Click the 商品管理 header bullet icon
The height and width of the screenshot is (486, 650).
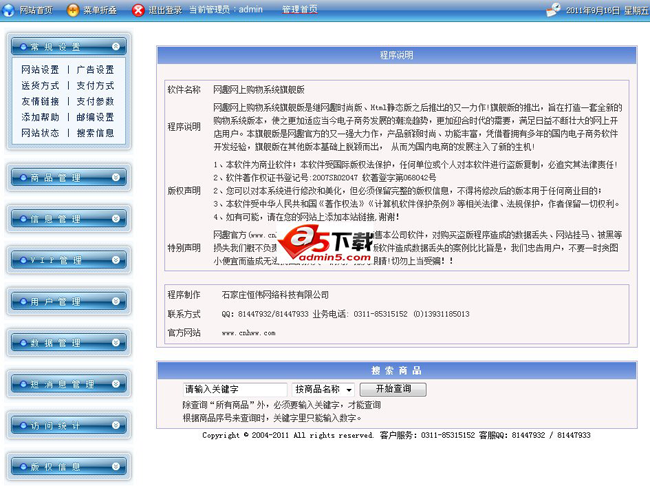[x=23, y=178]
